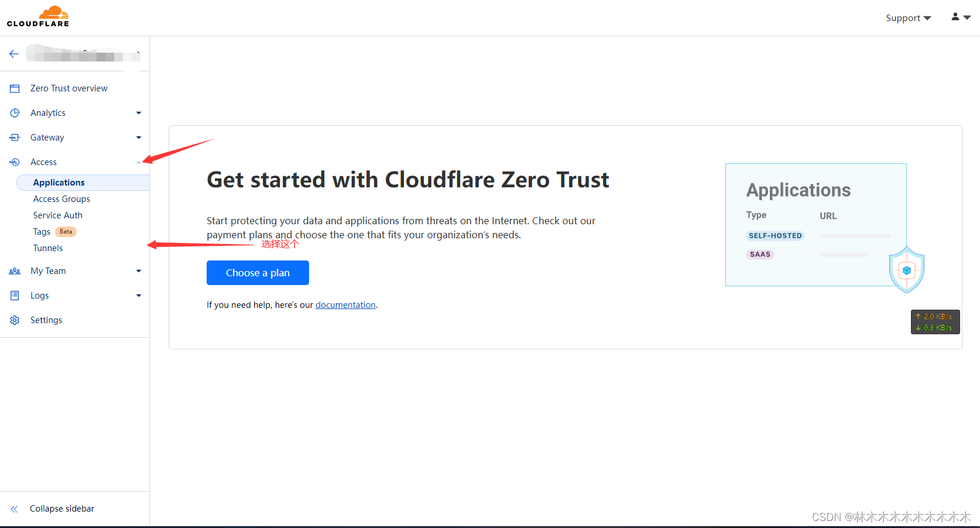
Task: Select the Applications menu item
Action: click(57, 182)
